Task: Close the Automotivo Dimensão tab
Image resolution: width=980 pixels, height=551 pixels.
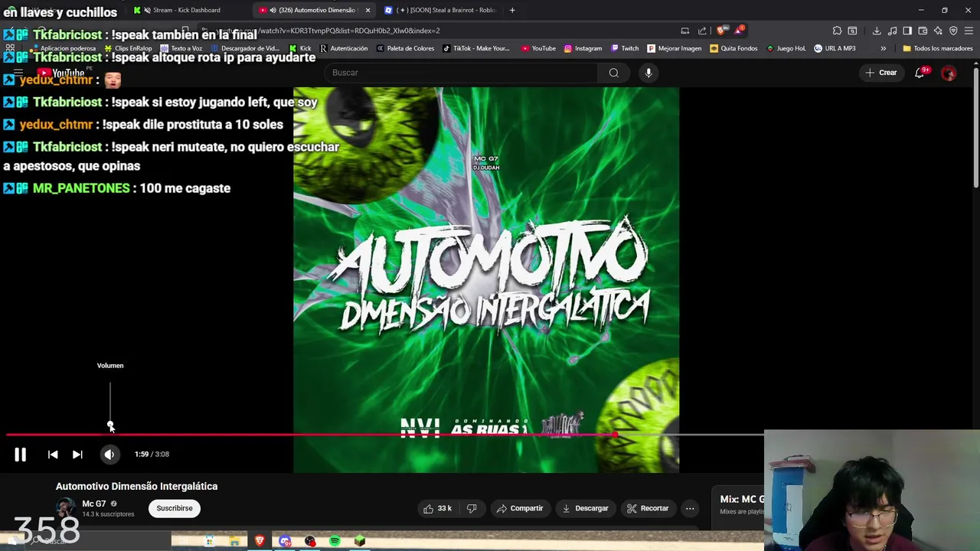Action: click(367, 10)
